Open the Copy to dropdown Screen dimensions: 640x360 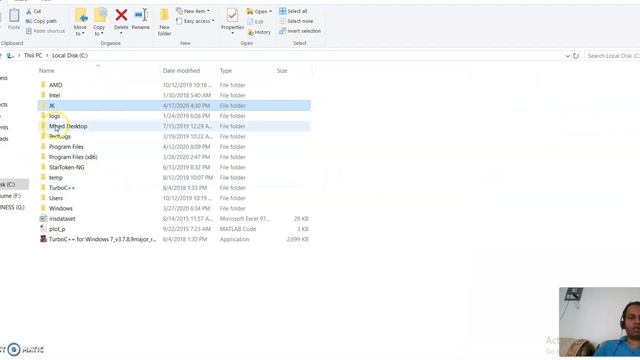99,22
